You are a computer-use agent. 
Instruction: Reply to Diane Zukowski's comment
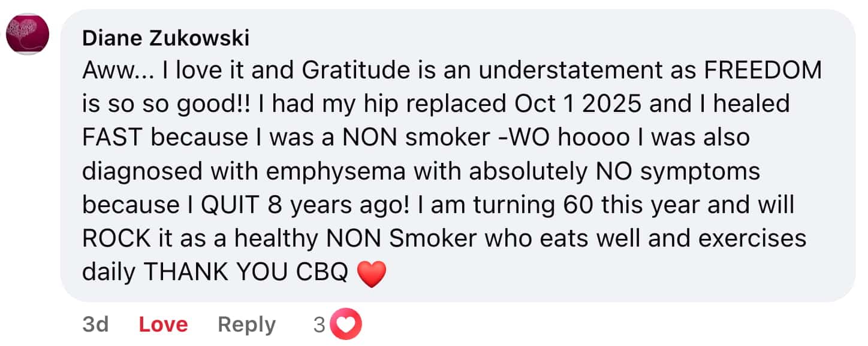coord(246,324)
